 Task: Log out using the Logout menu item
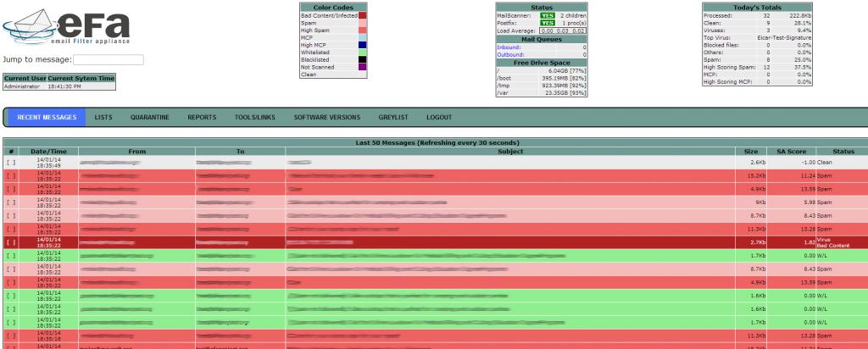pyautogui.click(x=439, y=117)
